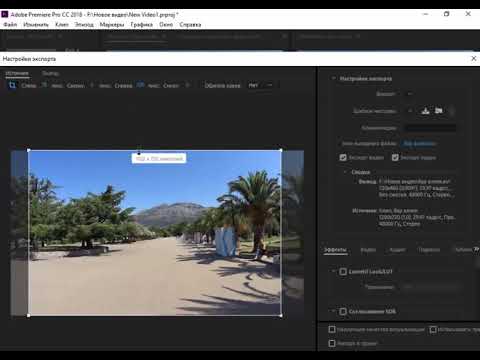Toggle the crop tool icon

[x=12, y=85]
